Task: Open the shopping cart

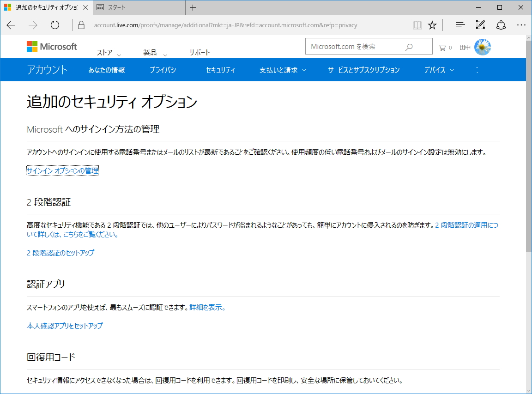Action: tap(442, 46)
